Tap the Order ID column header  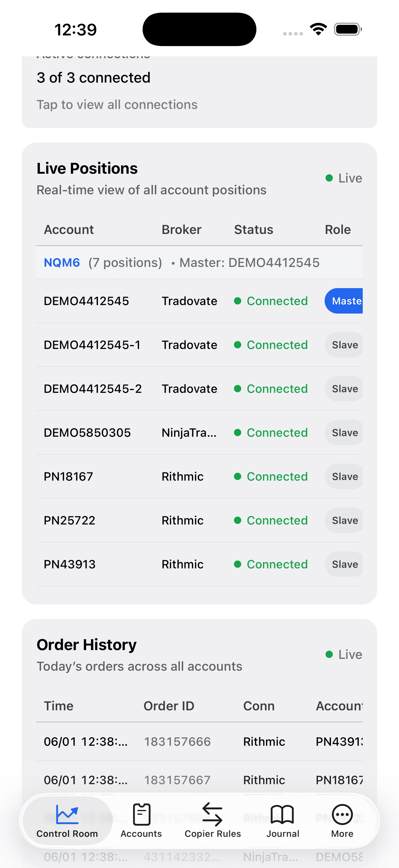coord(169,706)
